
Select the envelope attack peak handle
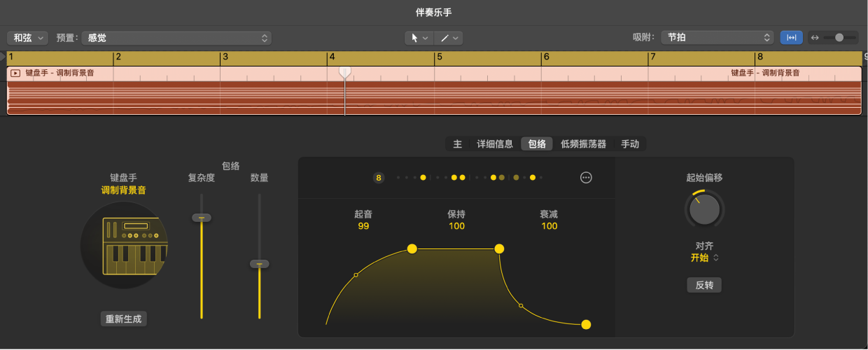pos(412,248)
